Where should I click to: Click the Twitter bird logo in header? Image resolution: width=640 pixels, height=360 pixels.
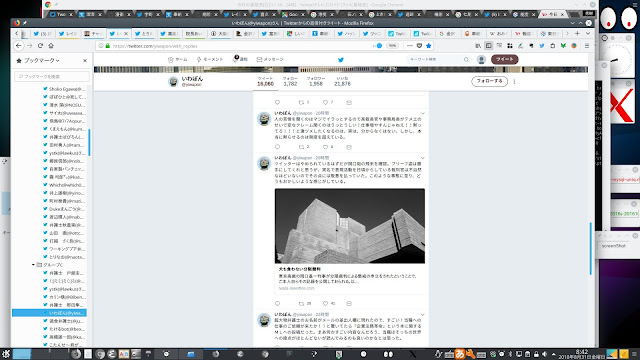tap(341, 60)
